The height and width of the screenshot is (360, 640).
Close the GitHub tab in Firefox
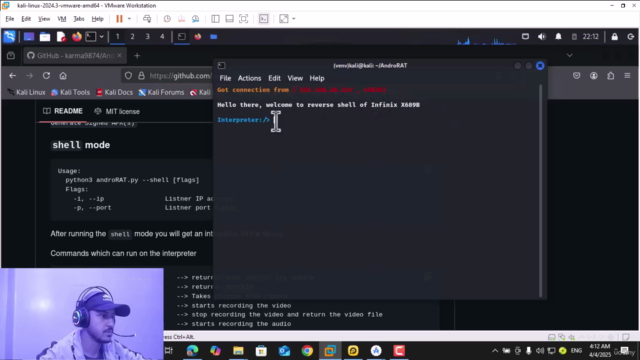tap(119, 56)
